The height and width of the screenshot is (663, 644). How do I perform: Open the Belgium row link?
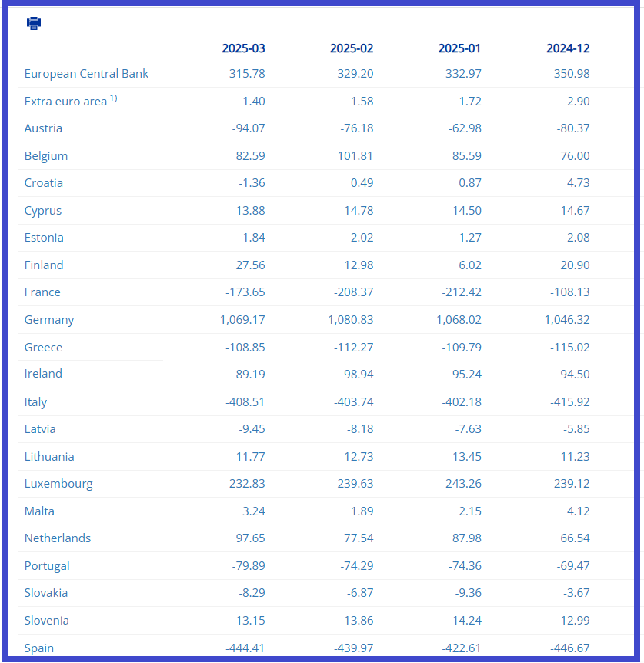46,156
